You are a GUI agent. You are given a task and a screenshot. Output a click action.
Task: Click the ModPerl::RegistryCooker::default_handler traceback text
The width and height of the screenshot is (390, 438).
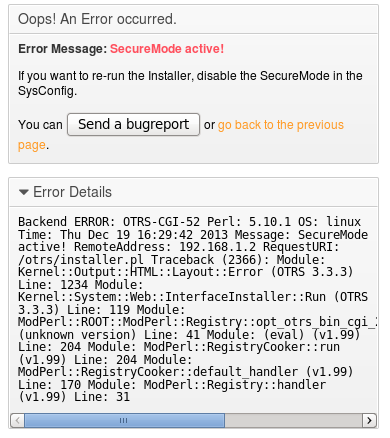[158, 372]
